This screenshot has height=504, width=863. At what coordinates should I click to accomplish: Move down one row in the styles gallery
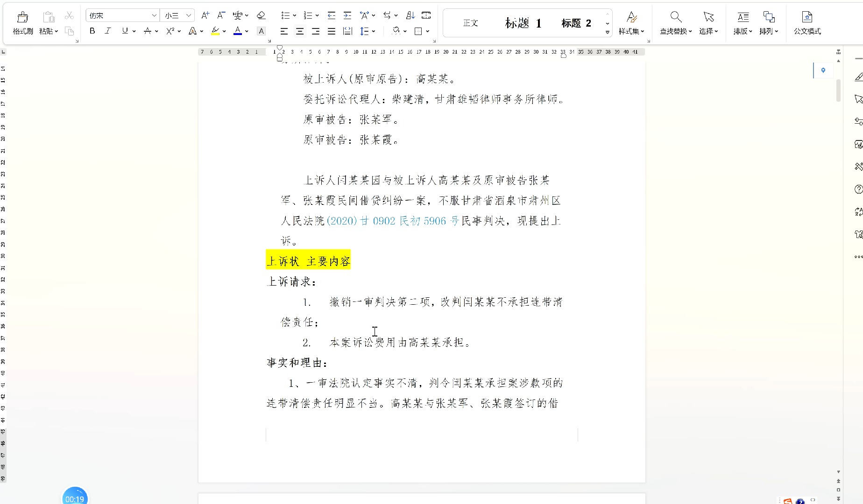(608, 23)
